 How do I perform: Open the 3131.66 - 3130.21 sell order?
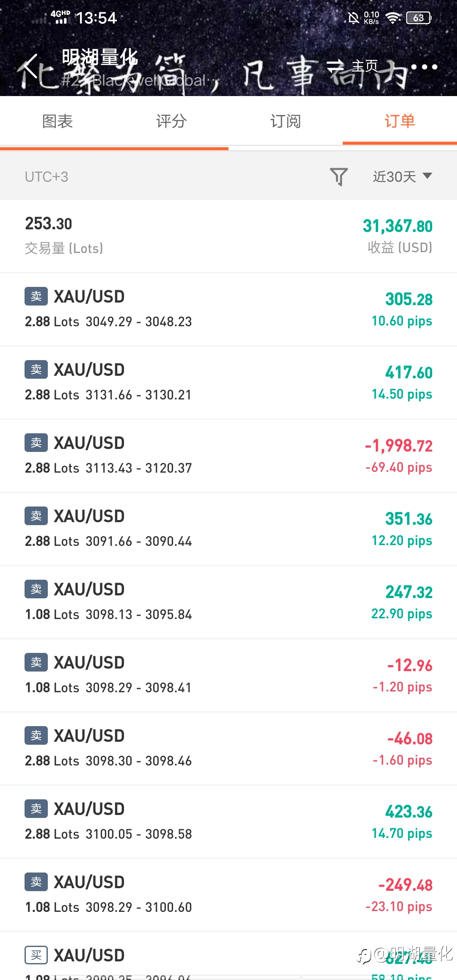pos(228,383)
